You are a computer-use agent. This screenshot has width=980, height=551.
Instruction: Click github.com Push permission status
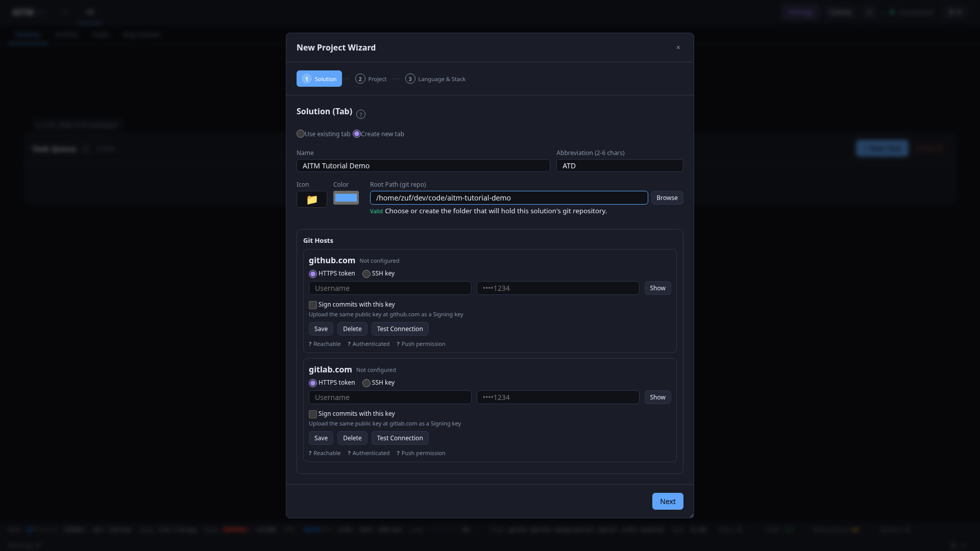tap(421, 344)
